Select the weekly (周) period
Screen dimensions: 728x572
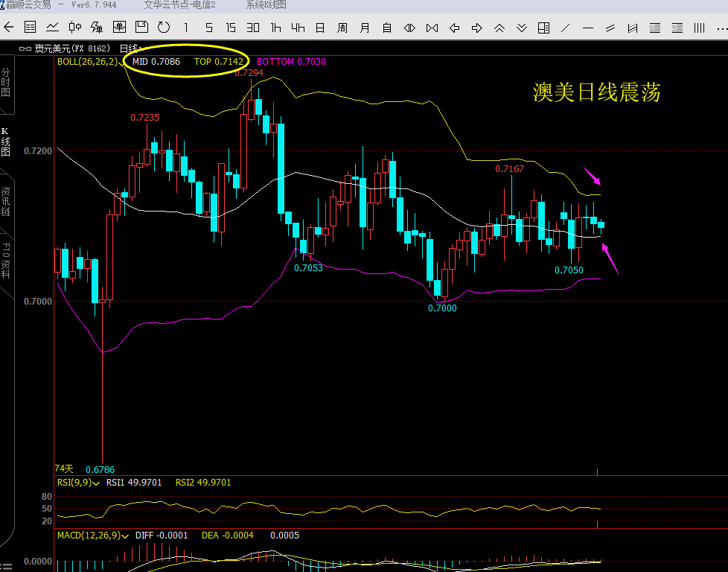(x=342, y=28)
